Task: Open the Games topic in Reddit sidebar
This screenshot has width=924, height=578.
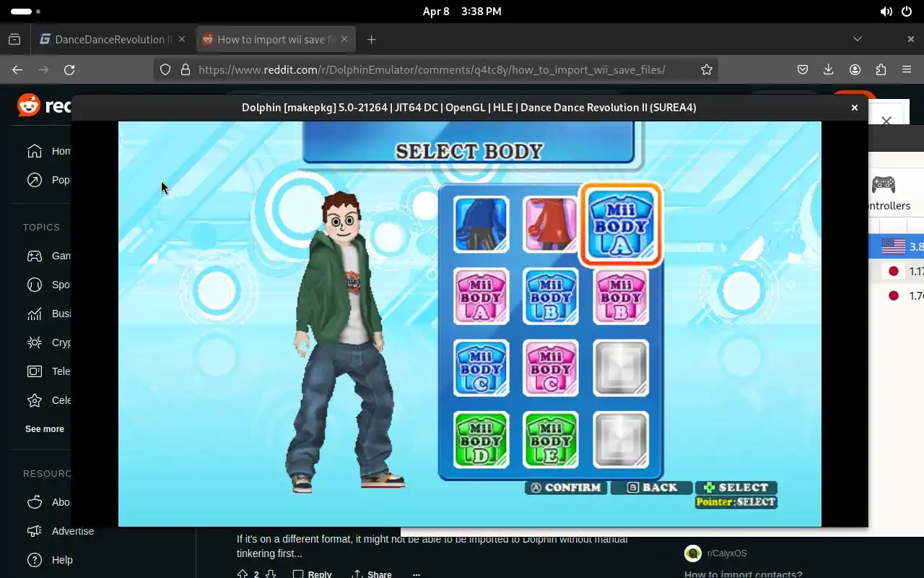Action: [x=48, y=256]
